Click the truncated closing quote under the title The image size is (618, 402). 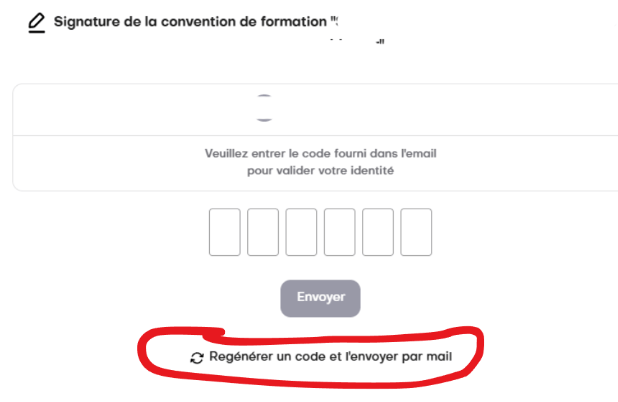pos(380,42)
